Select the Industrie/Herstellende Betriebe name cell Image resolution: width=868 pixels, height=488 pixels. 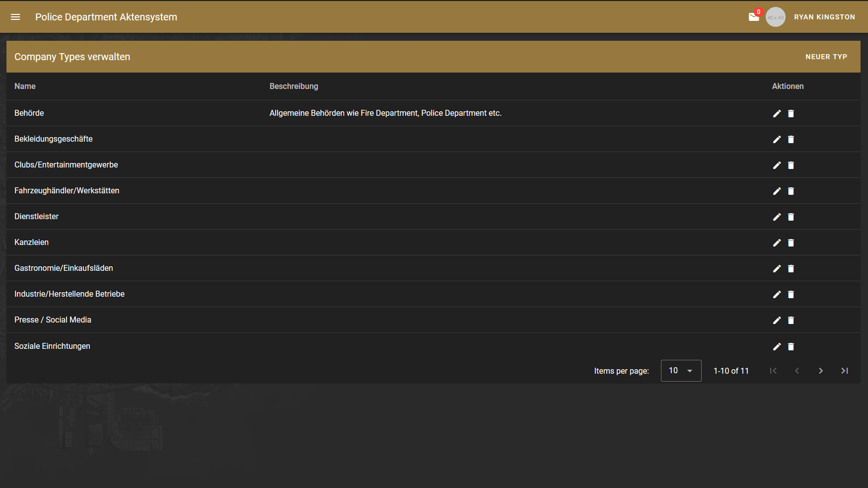point(70,294)
